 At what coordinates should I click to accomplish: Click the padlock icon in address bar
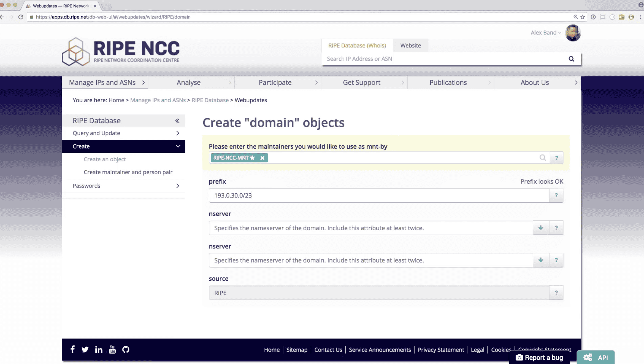point(31,17)
